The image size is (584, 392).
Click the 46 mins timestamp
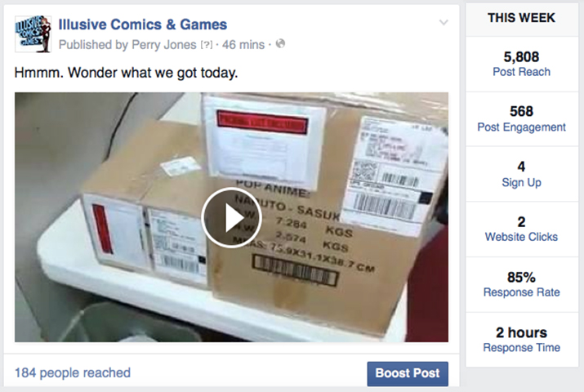point(243,45)
